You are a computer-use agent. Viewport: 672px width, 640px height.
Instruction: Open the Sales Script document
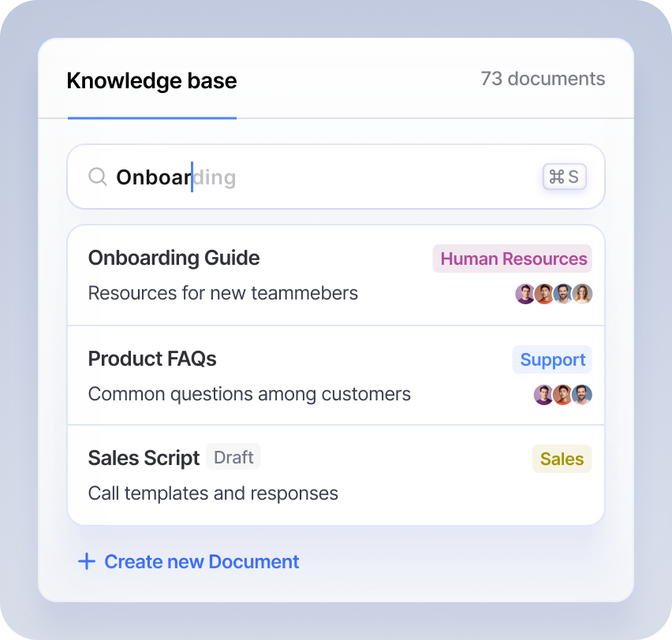pyautogui.click(x=144, y=458)
